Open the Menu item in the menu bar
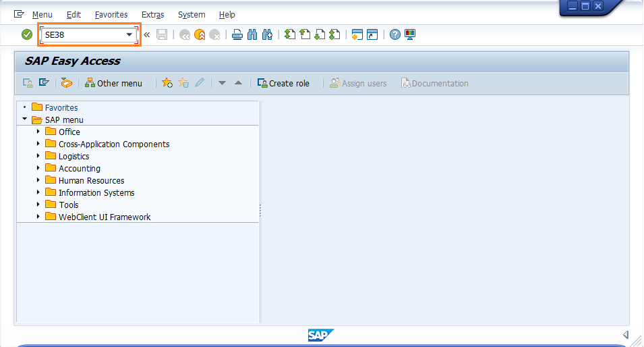The height and width of the screenshot is (347, 644). point(42,15)
